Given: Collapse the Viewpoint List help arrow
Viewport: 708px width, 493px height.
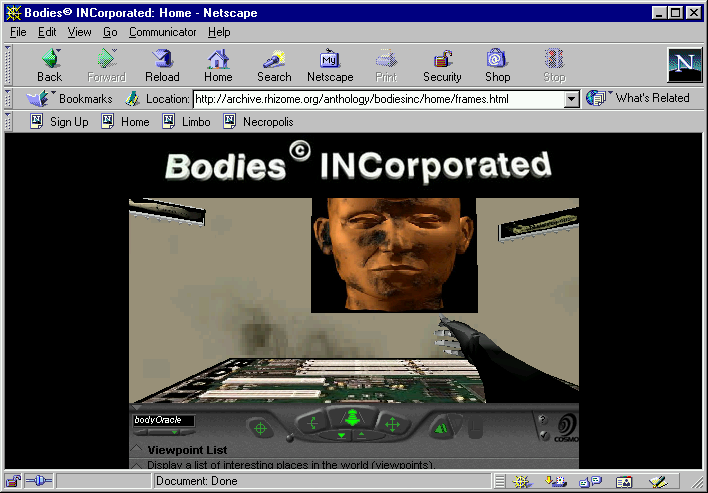Looking at the screenshot, I should [x=136, y=449].
